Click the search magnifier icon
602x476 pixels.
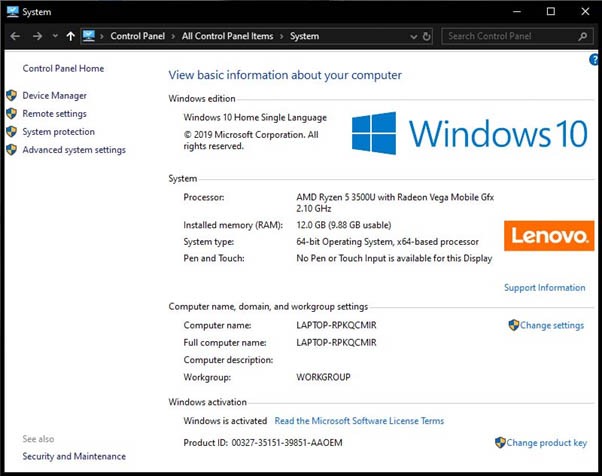click(582, 36)
